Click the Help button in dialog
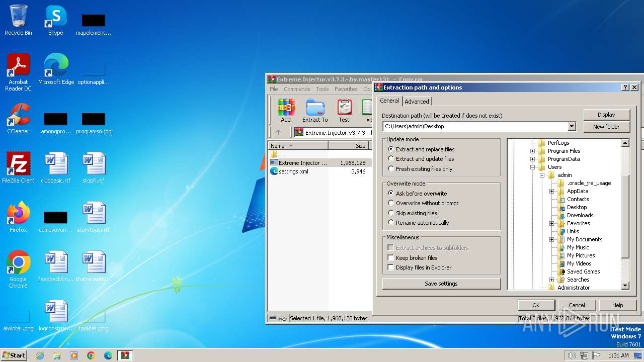Viewport: 644px width, 362px height. [x=618, y=305]
